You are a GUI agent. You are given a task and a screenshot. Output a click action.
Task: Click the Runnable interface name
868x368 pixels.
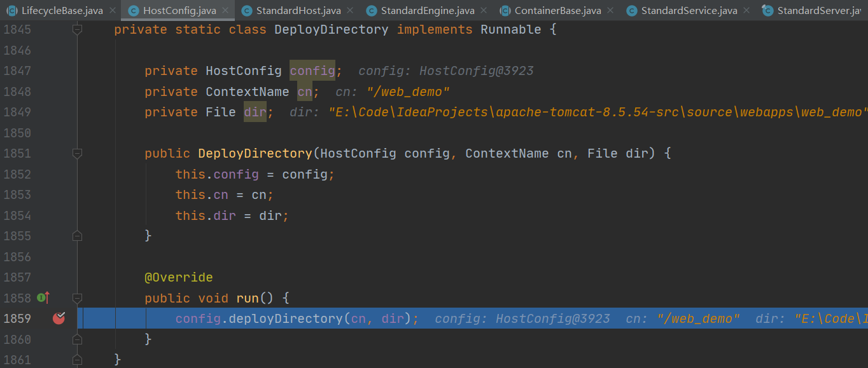[511, 29]
